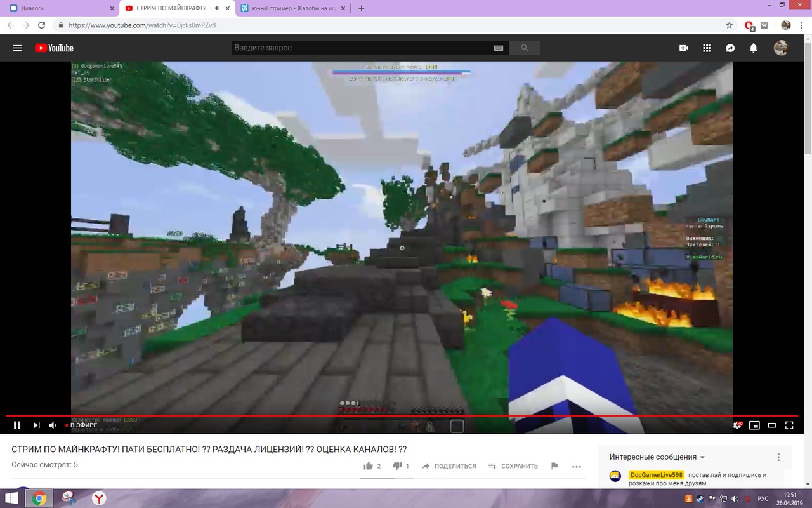The width and height of the screenshot is (812, 508).
Task: Go back in browser
Action: click(x=11, y=25)
